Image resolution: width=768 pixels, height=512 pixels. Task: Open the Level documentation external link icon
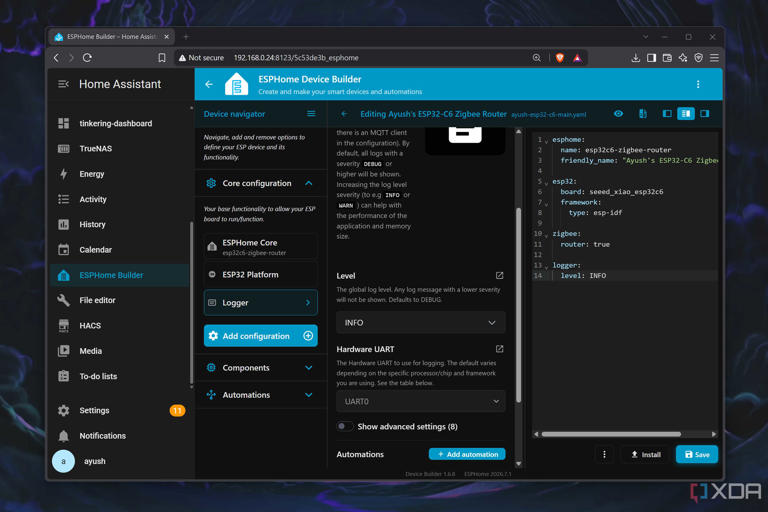pyautogui.click(x=500, y=276)
